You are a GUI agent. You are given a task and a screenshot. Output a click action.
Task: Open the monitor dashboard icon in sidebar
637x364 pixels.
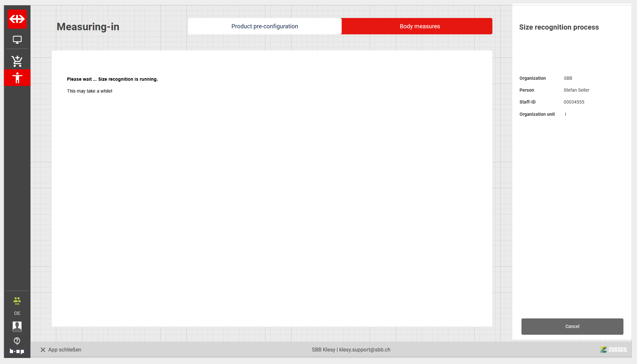[x=17, y=40]
